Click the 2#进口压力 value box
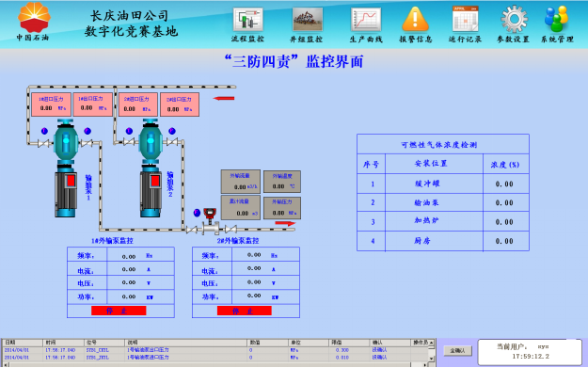Image resolution: width=588 pixels, height=368 pixels. click(137, 104)
